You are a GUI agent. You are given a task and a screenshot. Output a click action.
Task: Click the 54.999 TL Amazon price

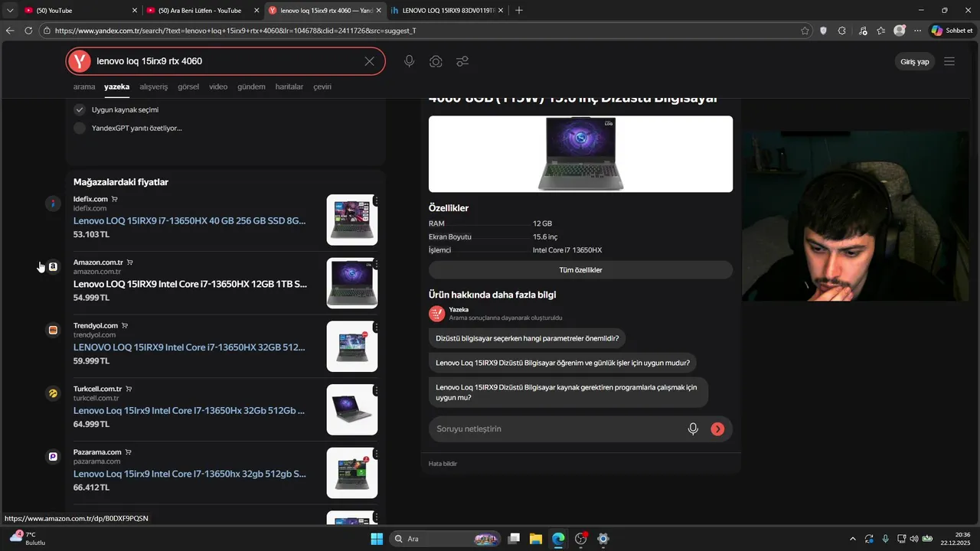(x=91, y=298)
